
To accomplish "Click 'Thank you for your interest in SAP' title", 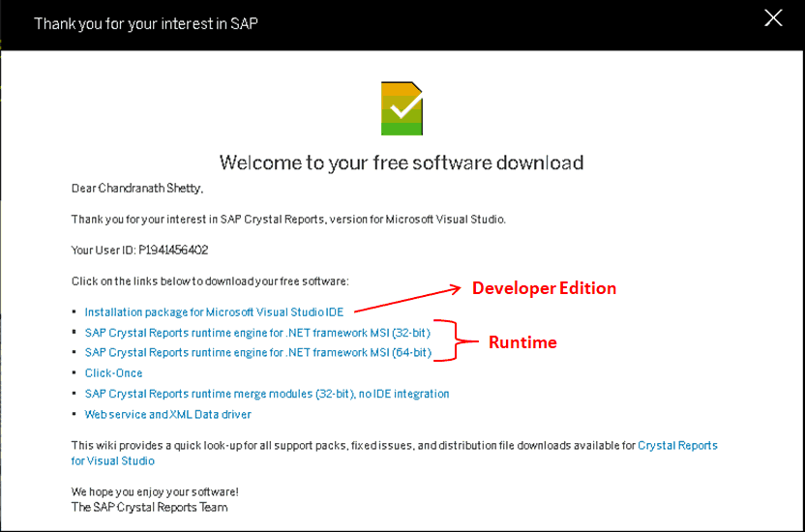I will [x=146, y=23].
